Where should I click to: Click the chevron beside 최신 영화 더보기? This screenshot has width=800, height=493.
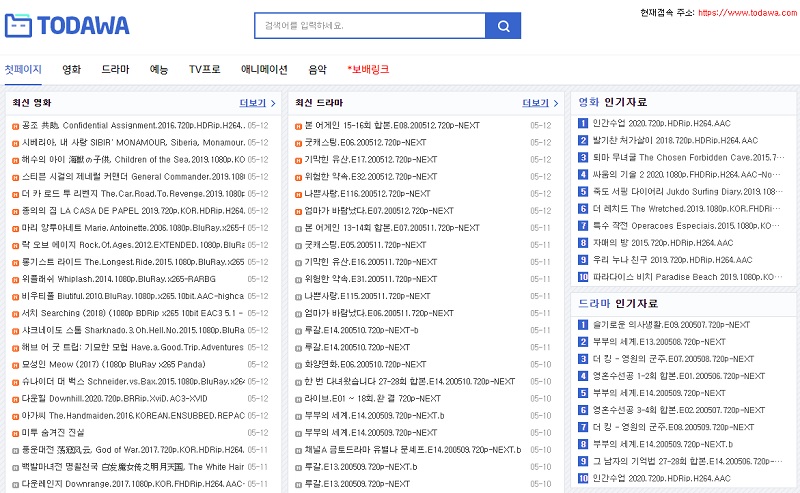click(273, 103)
